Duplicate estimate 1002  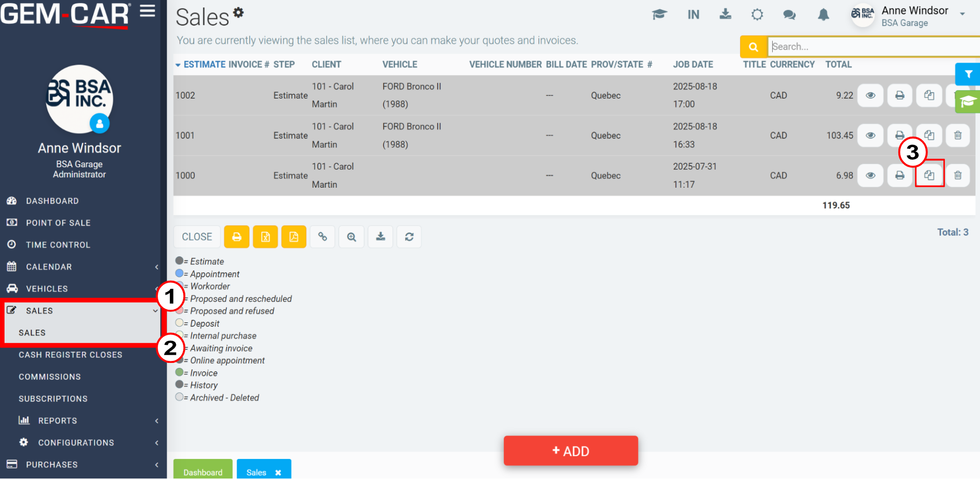pos(929,95)
